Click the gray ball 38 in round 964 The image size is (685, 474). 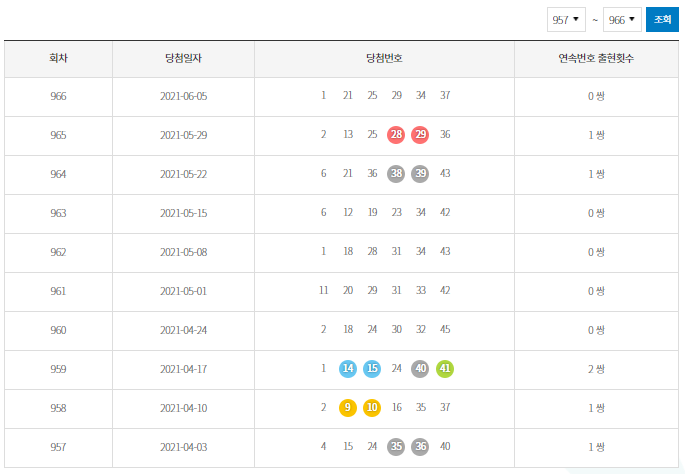pos(396,174)
